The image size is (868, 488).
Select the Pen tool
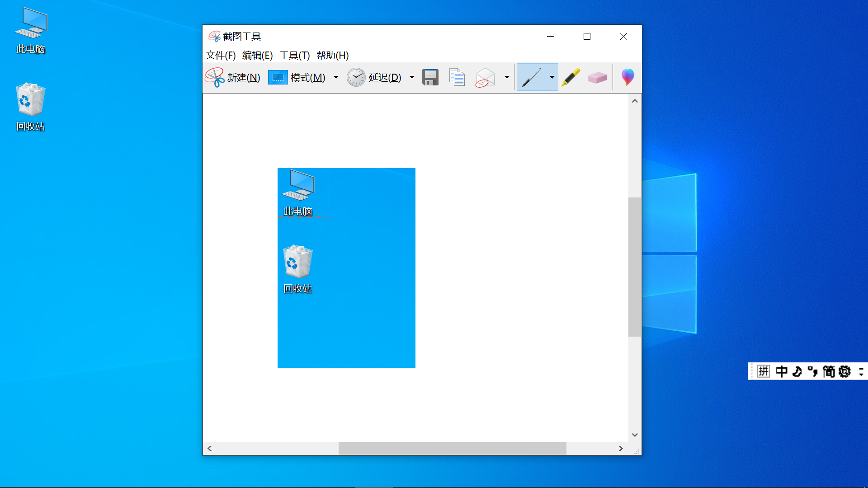click(531, 77)
